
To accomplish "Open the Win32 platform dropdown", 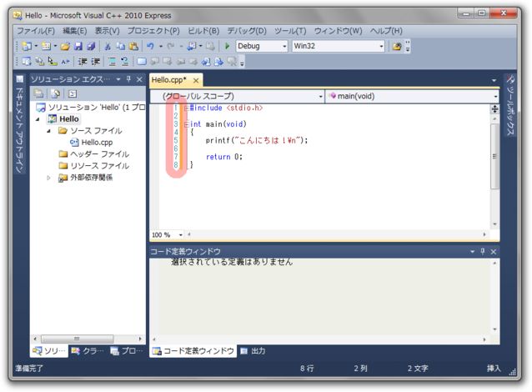I will point(339,46).
